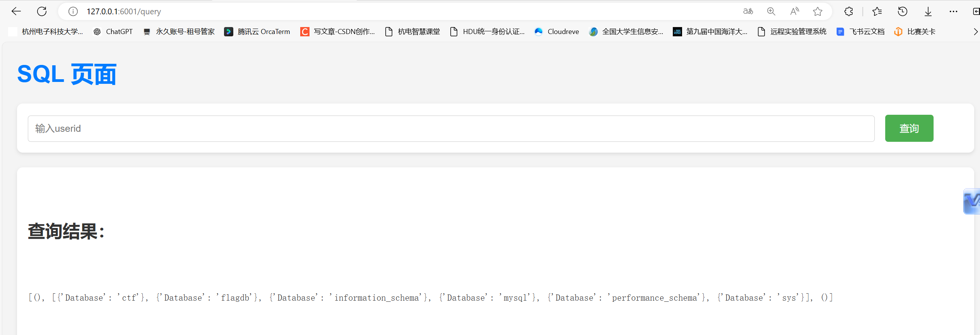Open 写文章-CSDN创作 bookmark
Image resolution: width=980 pixels, height=335 pixels.
click(x=338, y=32)
